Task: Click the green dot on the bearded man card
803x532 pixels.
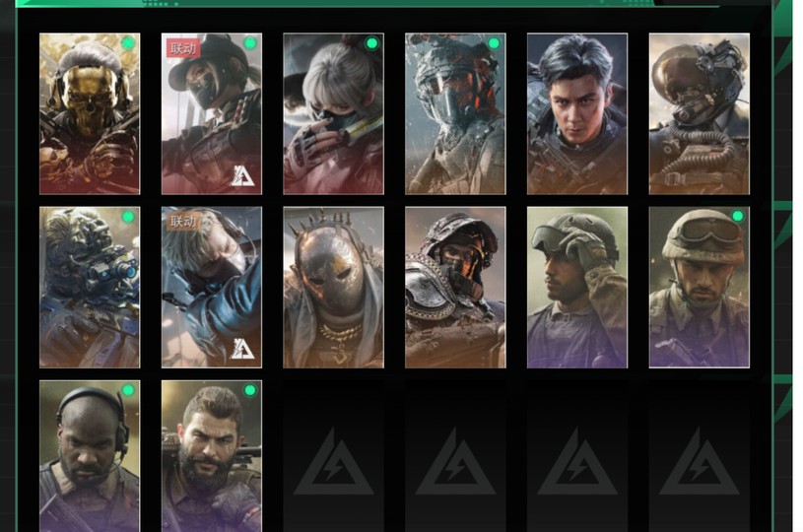Action: tap(250, 391)
